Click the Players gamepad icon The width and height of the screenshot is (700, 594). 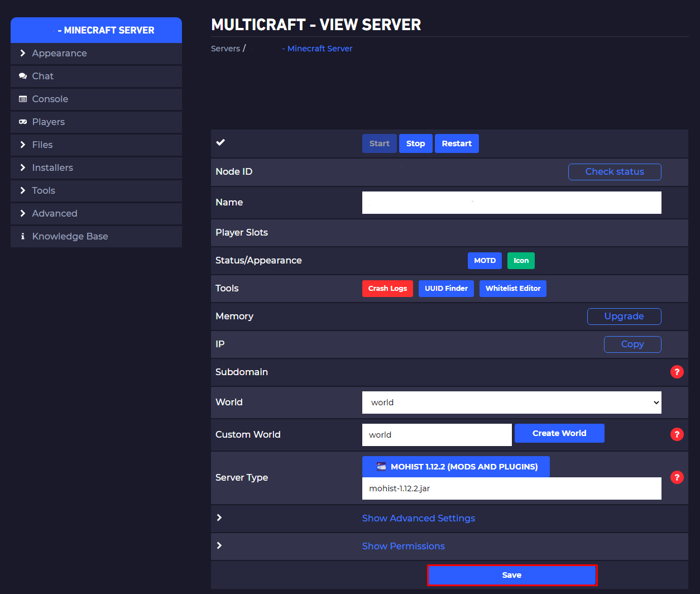(23, 122)
